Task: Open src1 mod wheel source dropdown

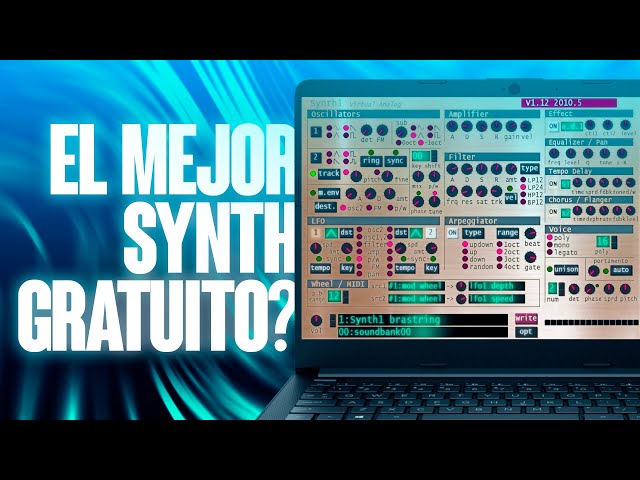Action: [x=416, y=286]
